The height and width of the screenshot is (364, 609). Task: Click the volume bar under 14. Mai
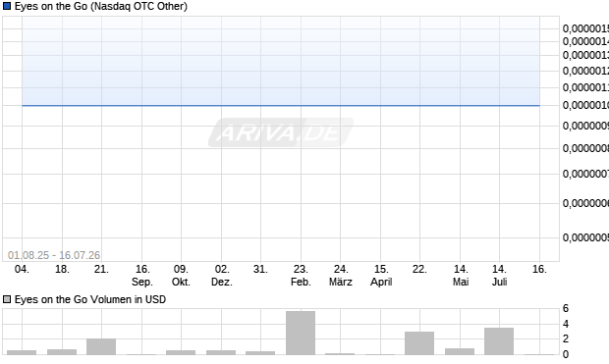click(460, 351)
